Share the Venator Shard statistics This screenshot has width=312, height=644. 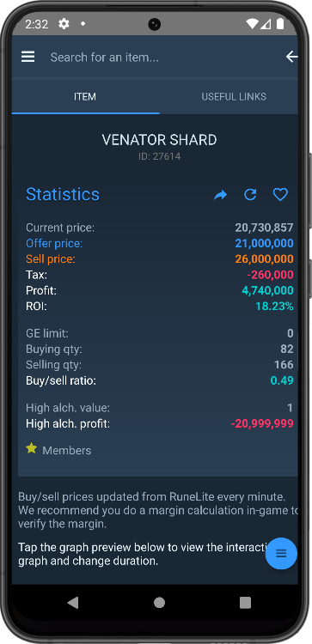pyautogui.click(x=220, y=195)
